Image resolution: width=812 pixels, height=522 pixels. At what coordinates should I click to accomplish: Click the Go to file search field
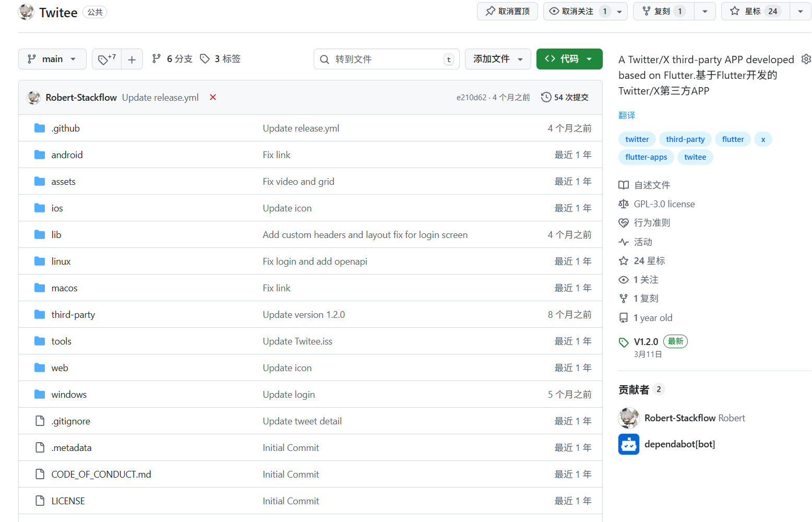click(x=386, y=59)
